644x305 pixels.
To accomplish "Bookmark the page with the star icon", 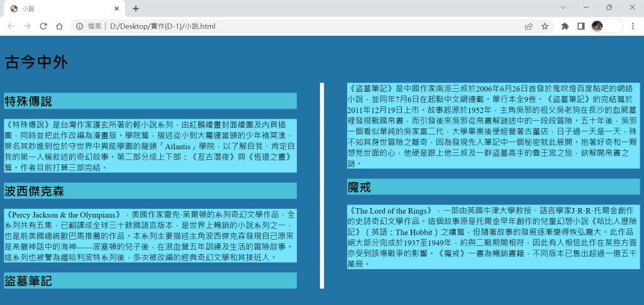I will click(x=545, y=26).
